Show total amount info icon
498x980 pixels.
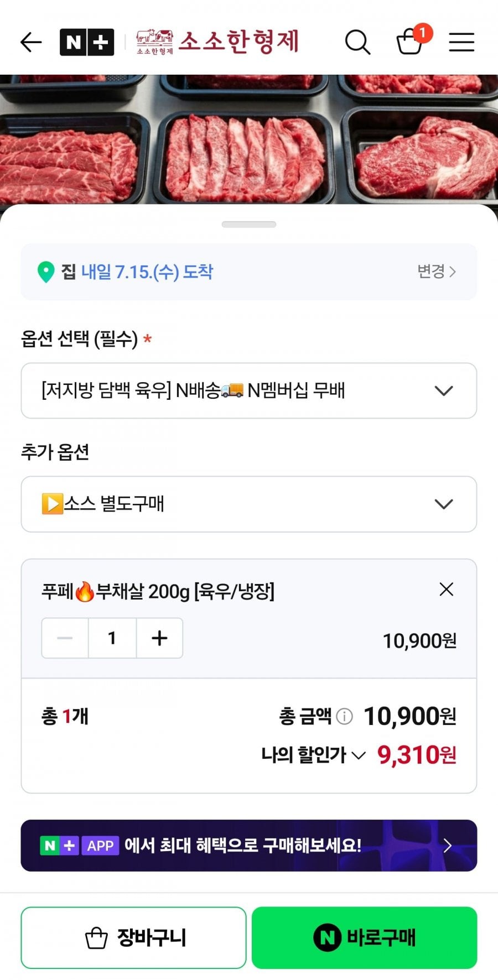[x=344, y=717]
